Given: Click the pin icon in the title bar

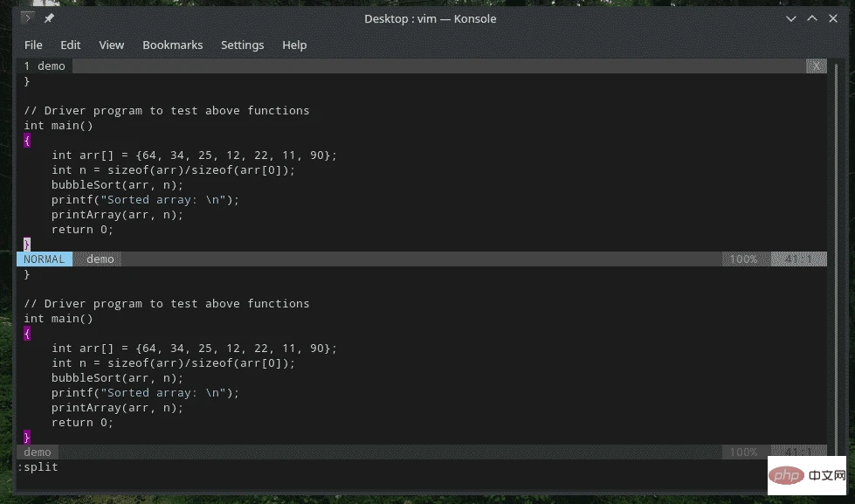Looking at the screenshot, I should click(x=49, y=18).
